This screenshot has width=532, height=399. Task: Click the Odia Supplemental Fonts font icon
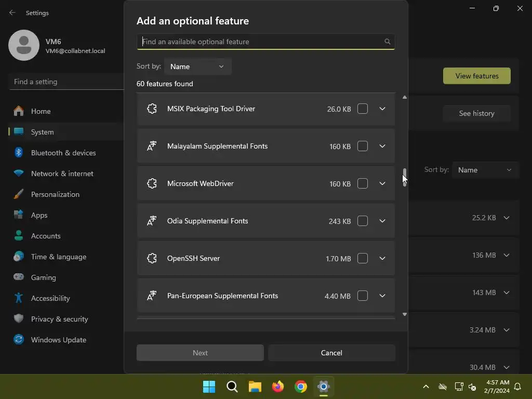[x=152, y=221]
